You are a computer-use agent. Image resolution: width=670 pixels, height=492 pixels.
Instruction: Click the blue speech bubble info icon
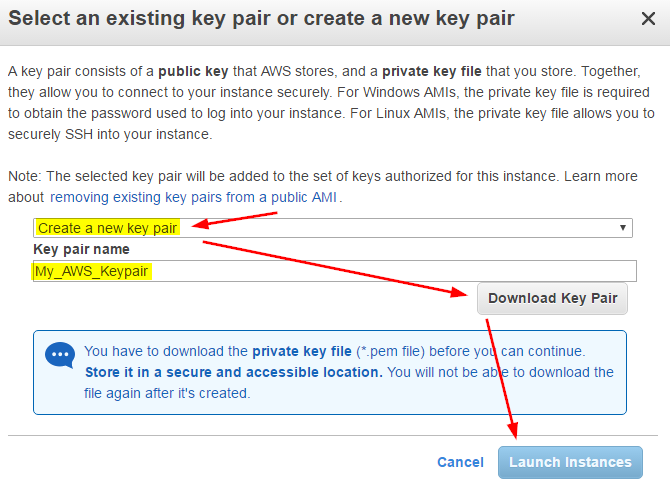tap(60, 356)
